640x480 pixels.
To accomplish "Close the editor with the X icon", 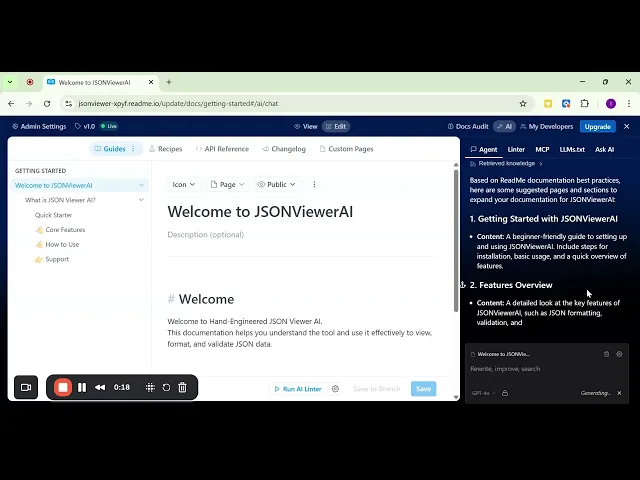I will pos(627,127).
